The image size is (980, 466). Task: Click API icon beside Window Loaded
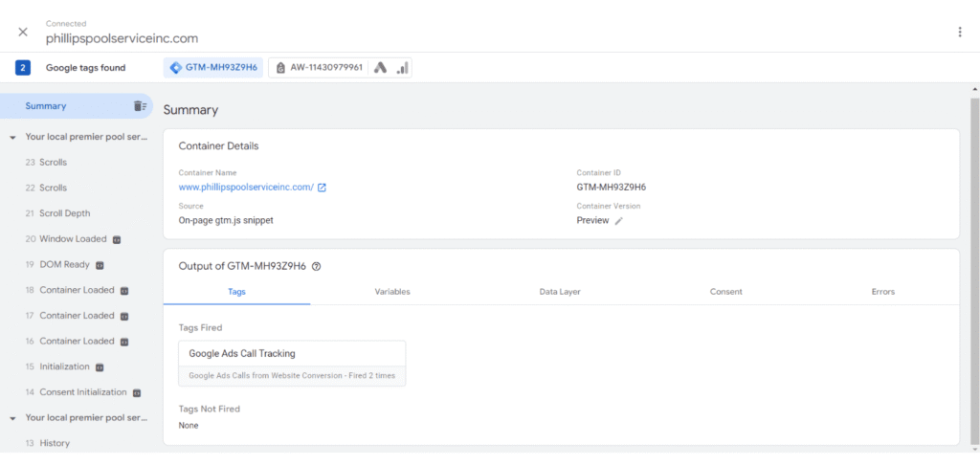coord(116,239)
